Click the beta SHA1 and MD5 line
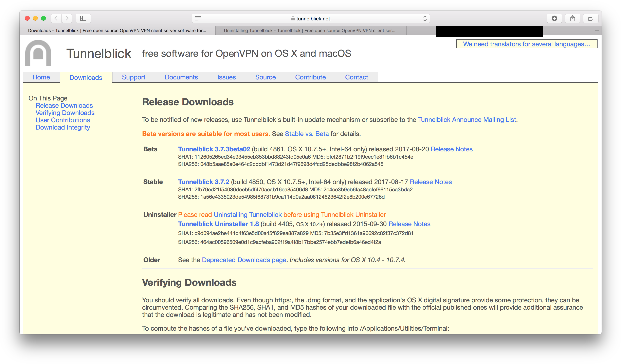621x364 pixels. coord(295,157)
